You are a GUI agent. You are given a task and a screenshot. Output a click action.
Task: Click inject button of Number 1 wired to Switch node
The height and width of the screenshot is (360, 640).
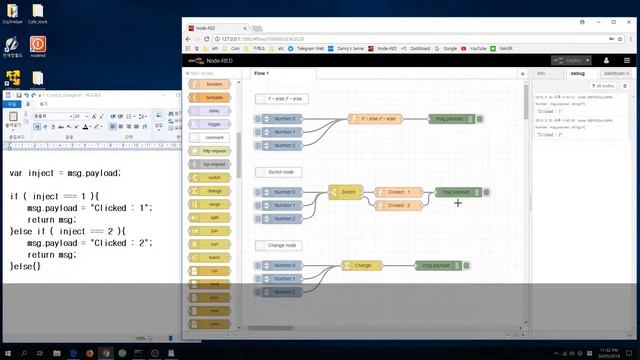click(258, 205)
